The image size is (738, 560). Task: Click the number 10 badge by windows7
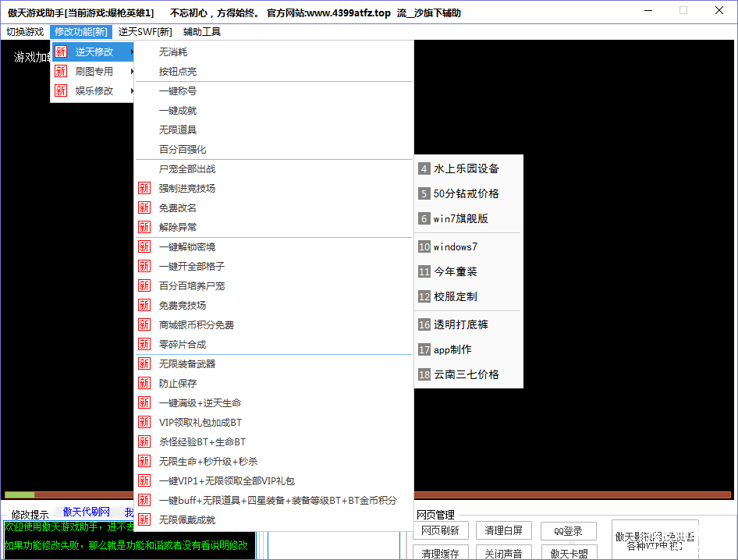pos(424,246)
